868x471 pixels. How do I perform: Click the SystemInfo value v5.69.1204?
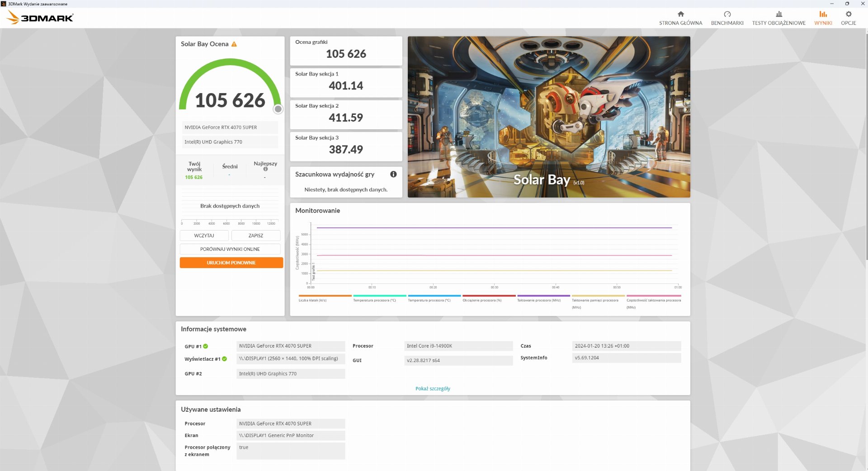(626, 358)
